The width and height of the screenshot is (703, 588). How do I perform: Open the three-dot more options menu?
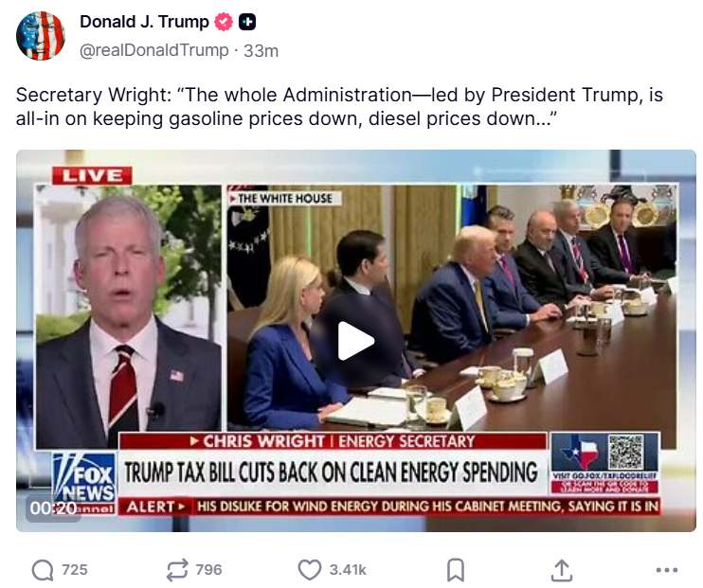[x=667, y=570]
